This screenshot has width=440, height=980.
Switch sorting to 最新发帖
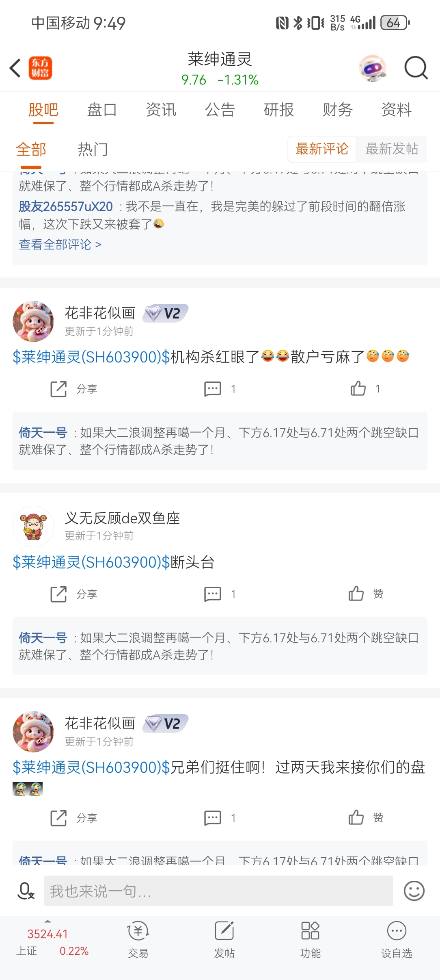point(392,149)
